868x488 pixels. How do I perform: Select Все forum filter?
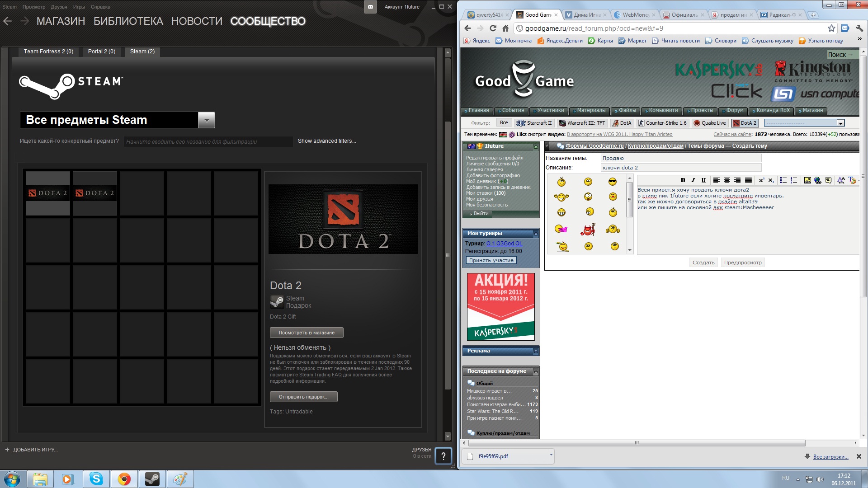click(x=504, y=123)
